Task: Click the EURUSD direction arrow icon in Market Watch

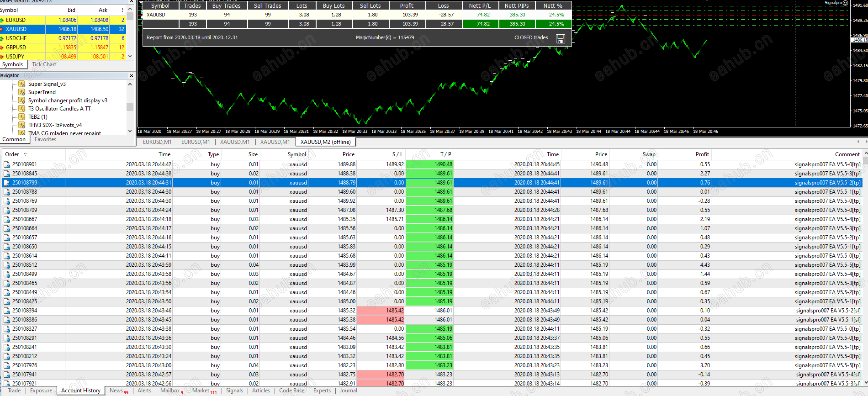Action: pyautogui.click(x=2, y=20)
